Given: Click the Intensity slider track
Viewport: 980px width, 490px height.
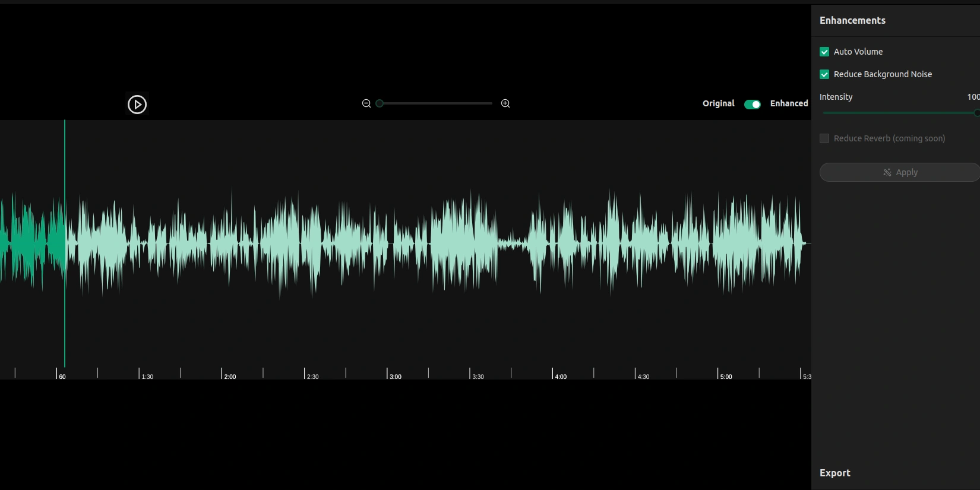Looking at the screenshot, I should tap(898, 113).
